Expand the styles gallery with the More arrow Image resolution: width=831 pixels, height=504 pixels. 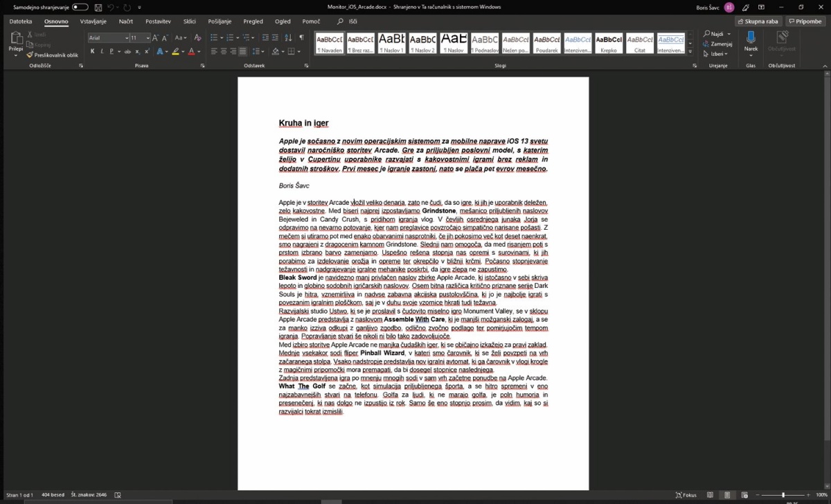coord(690,51)
